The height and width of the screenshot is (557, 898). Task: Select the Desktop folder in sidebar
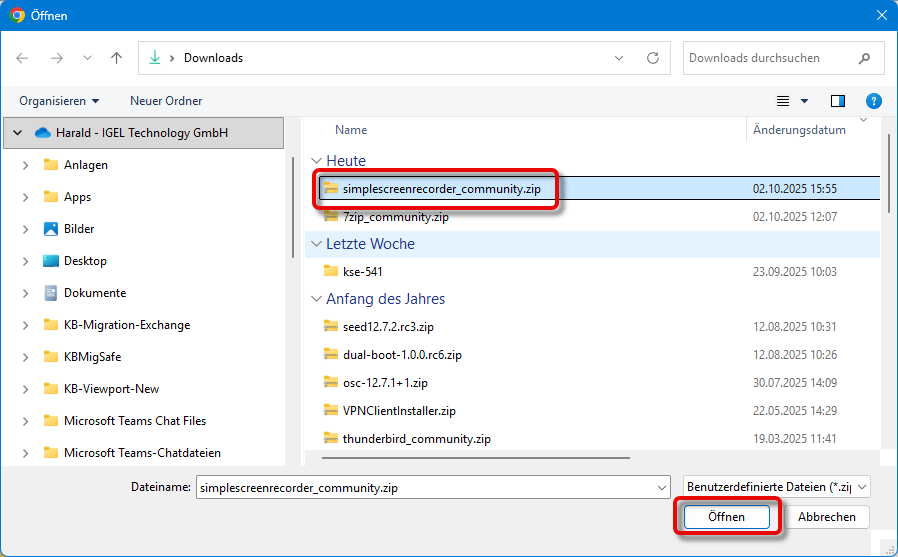click(x=85, y=261)
